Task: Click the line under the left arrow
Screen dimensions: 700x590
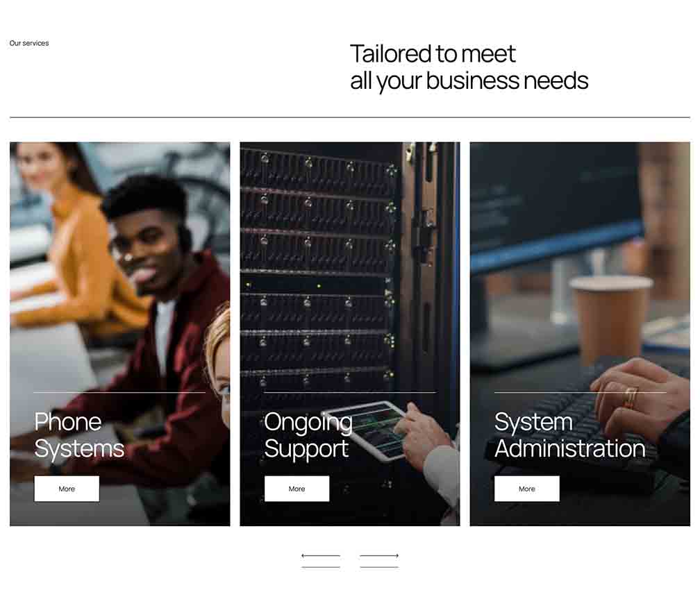Action: tap(321, 567)
